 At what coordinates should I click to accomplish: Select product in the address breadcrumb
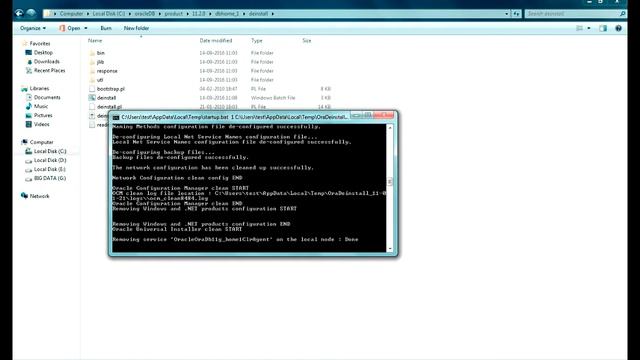point(174,14)
